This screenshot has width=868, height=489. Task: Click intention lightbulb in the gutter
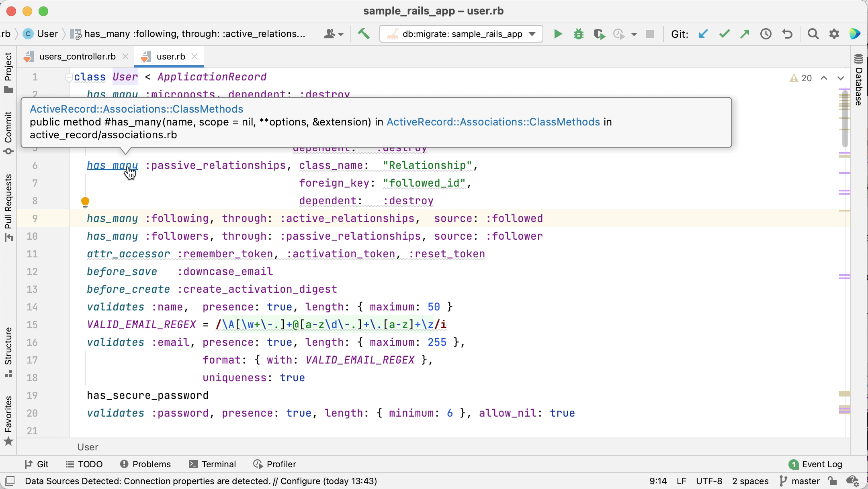pos(85,201)
